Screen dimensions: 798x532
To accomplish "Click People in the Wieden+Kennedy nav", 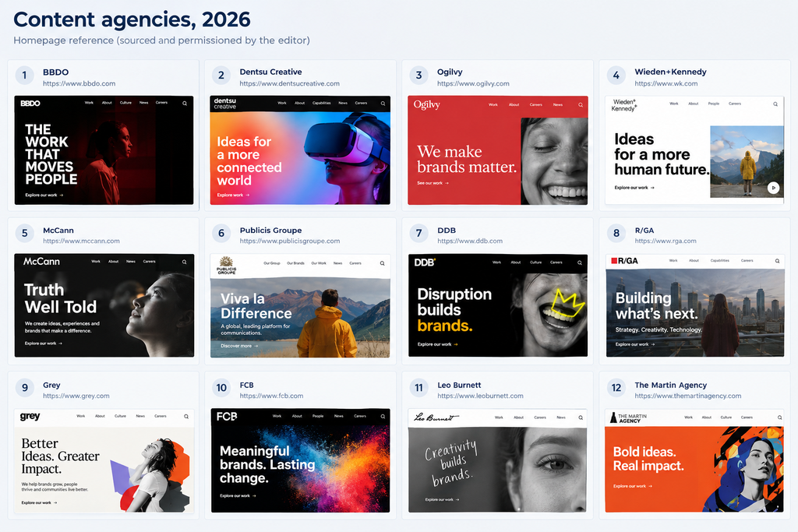I will (x=714, y=104).
